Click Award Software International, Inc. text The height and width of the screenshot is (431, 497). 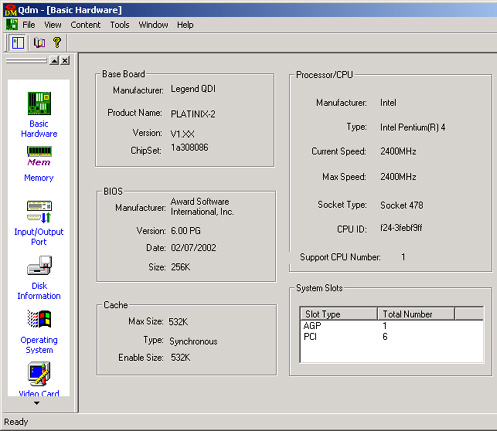(x=202, y=207)
